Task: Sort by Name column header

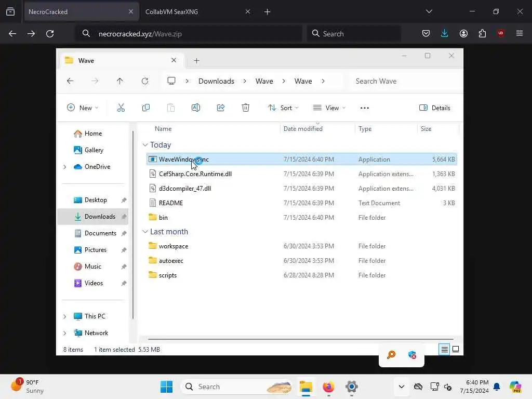Action: click(163, 129)
